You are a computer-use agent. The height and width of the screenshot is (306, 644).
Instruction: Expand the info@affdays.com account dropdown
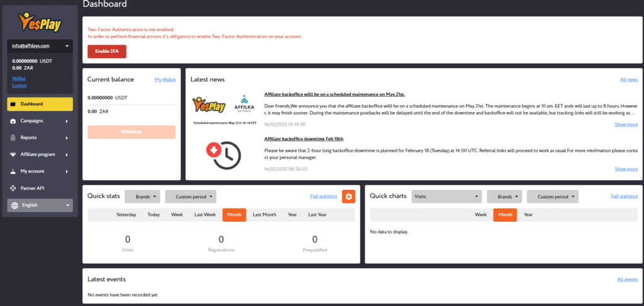tap(40, 46)
